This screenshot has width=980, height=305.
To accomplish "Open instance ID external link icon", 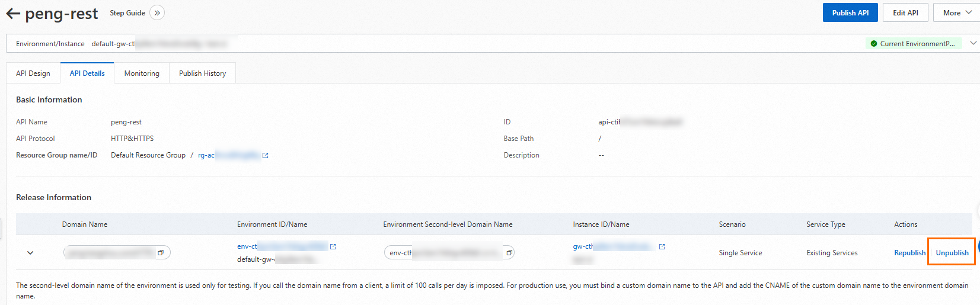I will pos(662,246).
